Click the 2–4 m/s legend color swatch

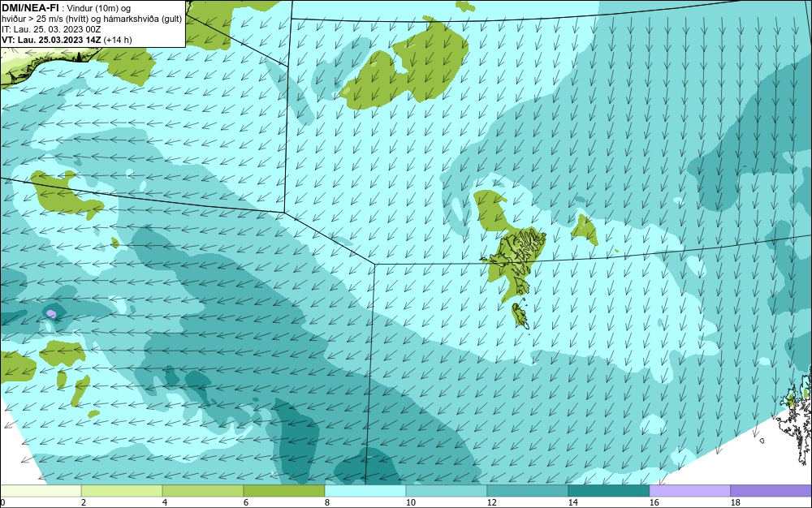click(x=122, y=490)
